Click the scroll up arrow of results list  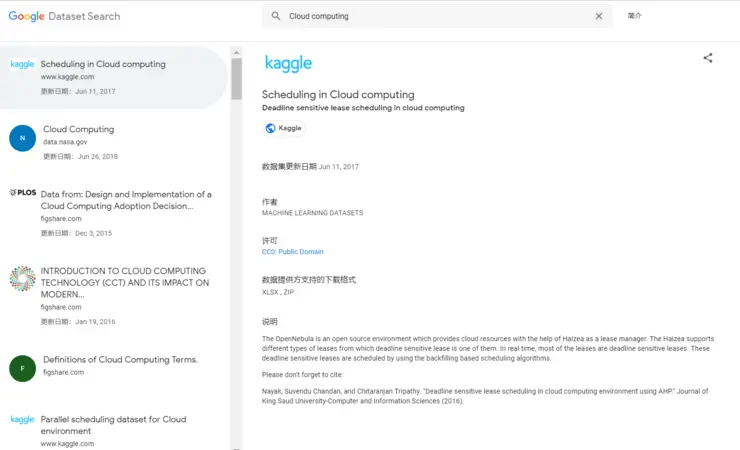(236, 52)
